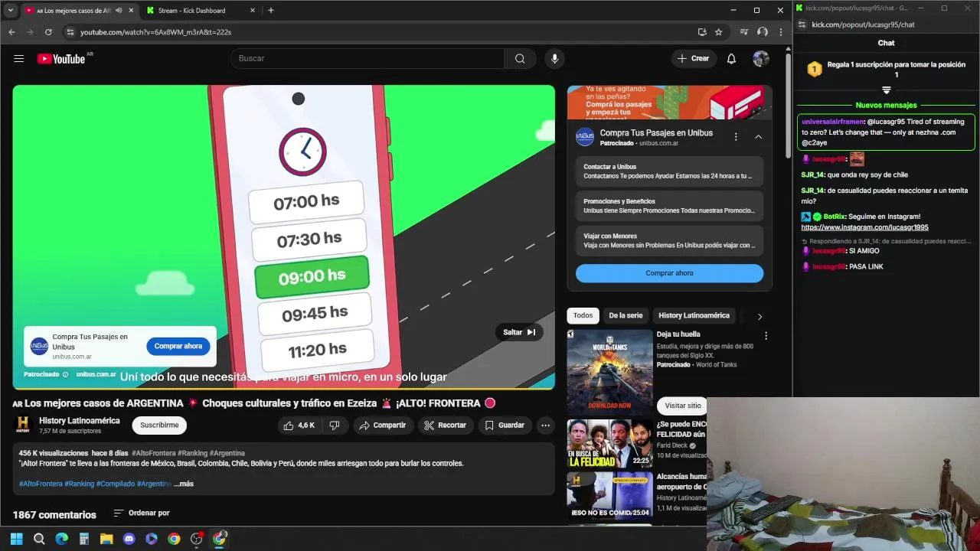This screenshot has width=980, height=551.
Task: Open Unibus ad options three-dot menu
Action: (x=736, y=137)
